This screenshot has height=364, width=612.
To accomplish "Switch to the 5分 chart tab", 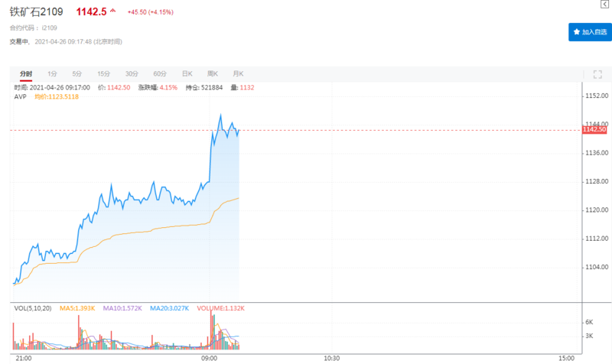I will (x=77, y=73).
